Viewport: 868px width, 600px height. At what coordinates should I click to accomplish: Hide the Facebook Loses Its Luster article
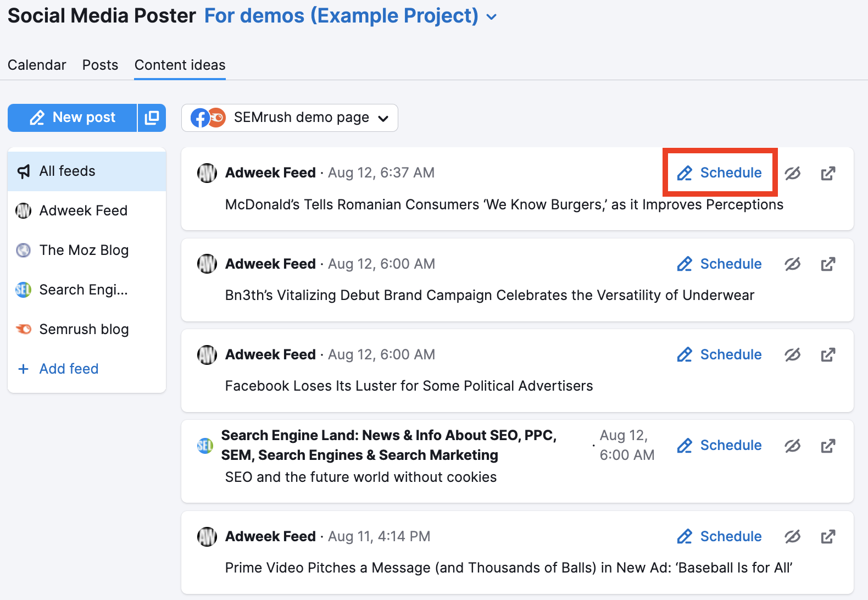click(x=792, y=355)
